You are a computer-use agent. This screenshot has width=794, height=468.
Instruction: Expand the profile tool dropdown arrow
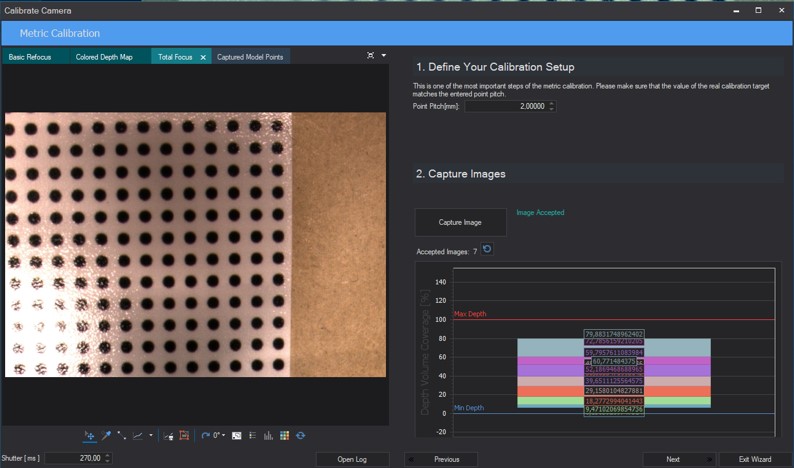[151, 436]
